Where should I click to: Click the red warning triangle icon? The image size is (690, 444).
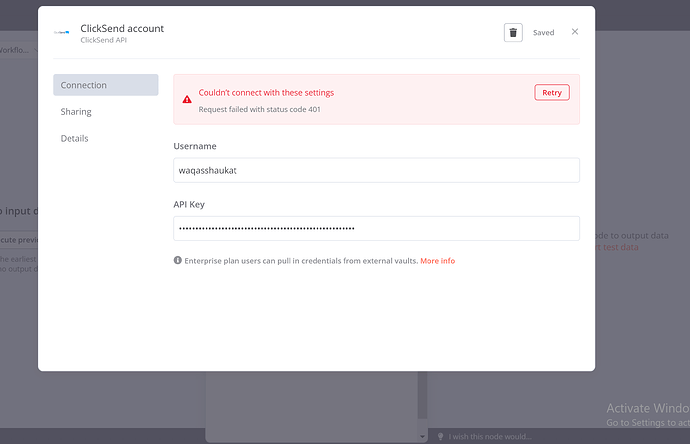coord(187,99)
